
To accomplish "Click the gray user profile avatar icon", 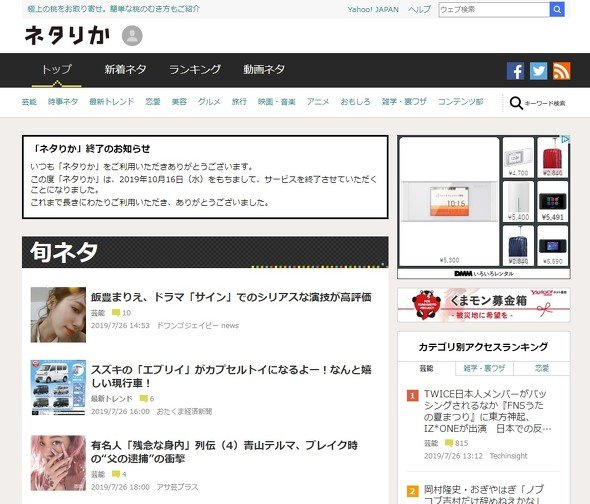I will (x=132, y=36).
